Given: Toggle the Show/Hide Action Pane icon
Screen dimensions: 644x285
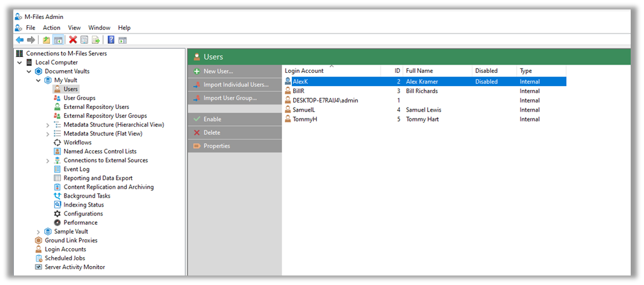Looking at the screenshot, I should (122, 40).
